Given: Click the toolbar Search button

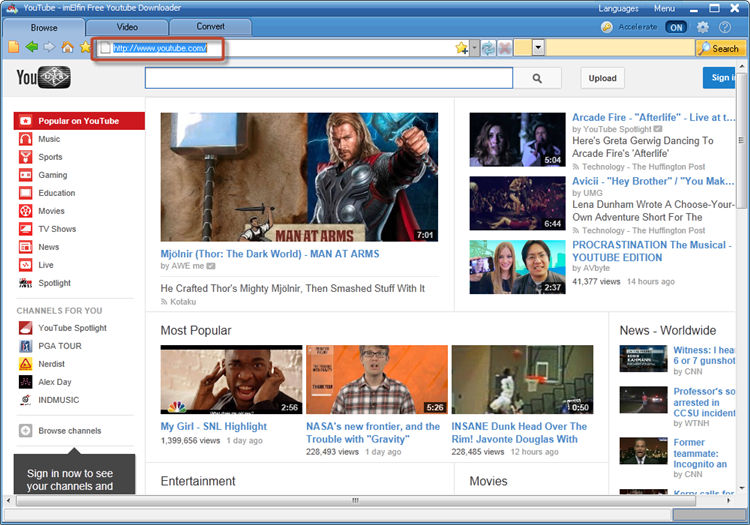Looking at the screenshot, I should pos(720,48).
